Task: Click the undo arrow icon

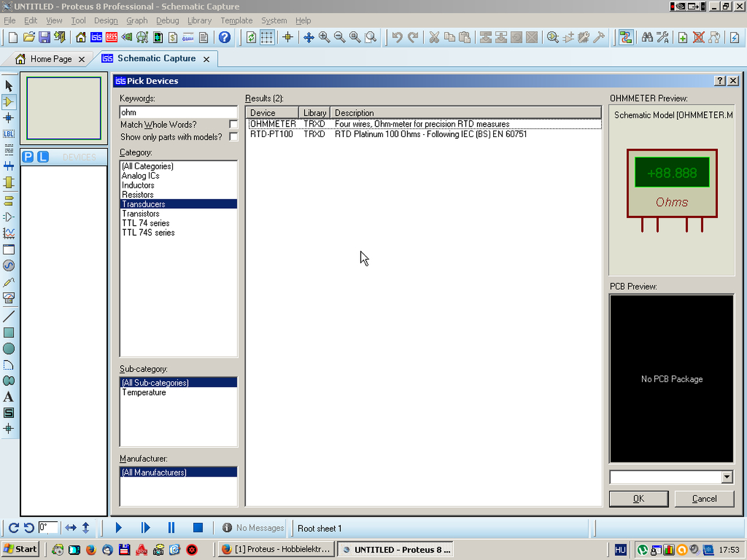Action: [x=397, y=37]
